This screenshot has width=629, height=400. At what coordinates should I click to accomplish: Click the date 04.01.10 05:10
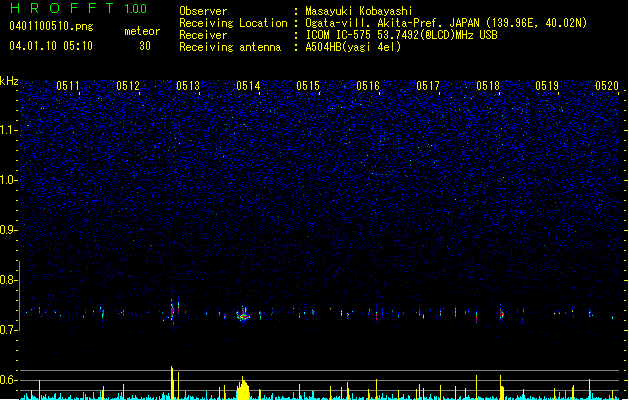(51, 46)
